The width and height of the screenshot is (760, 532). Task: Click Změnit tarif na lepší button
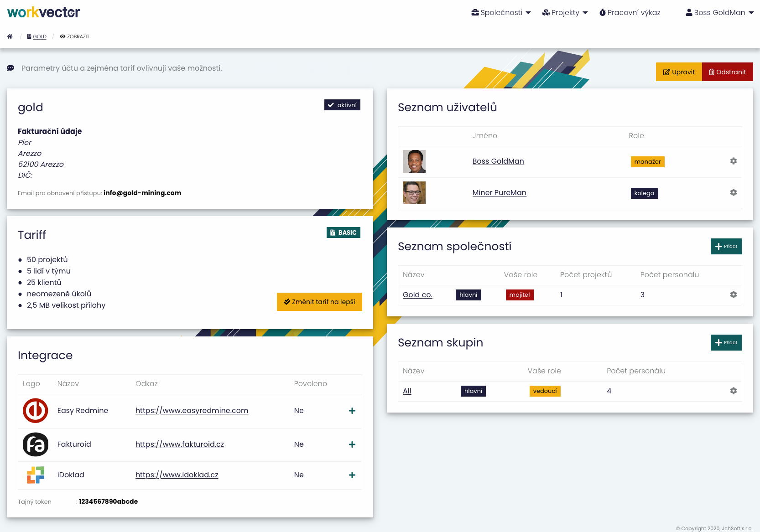[319, 302]
